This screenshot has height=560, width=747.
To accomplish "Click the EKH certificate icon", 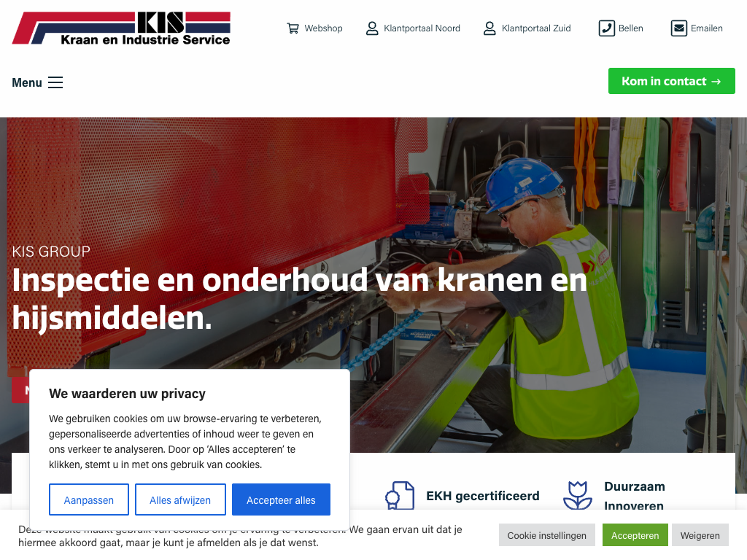I will [x=399, y=495].
